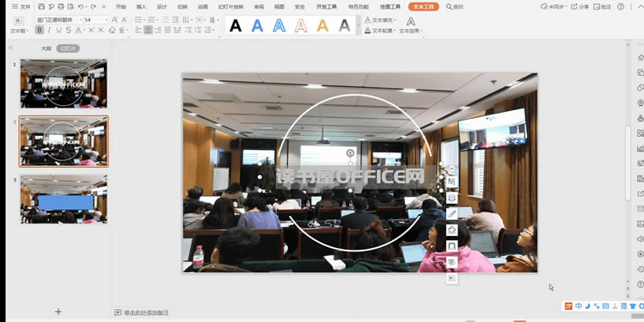Switch to the 大纲 outline panel tab
The height and width of the screenshot is (322, 644).
[46, 48]
